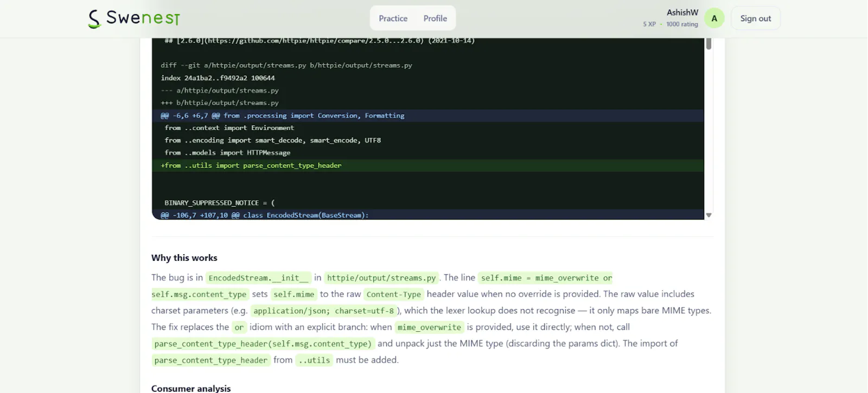Click the mime_overwrite inline code tag
Screen dimensions: 868x393
[x=429, y=327]
